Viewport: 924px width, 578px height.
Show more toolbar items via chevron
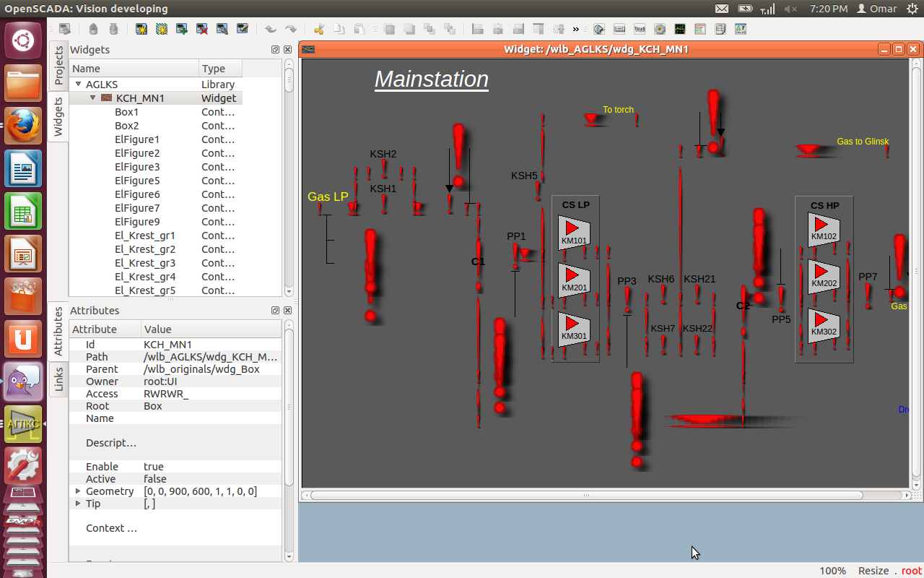576,30
